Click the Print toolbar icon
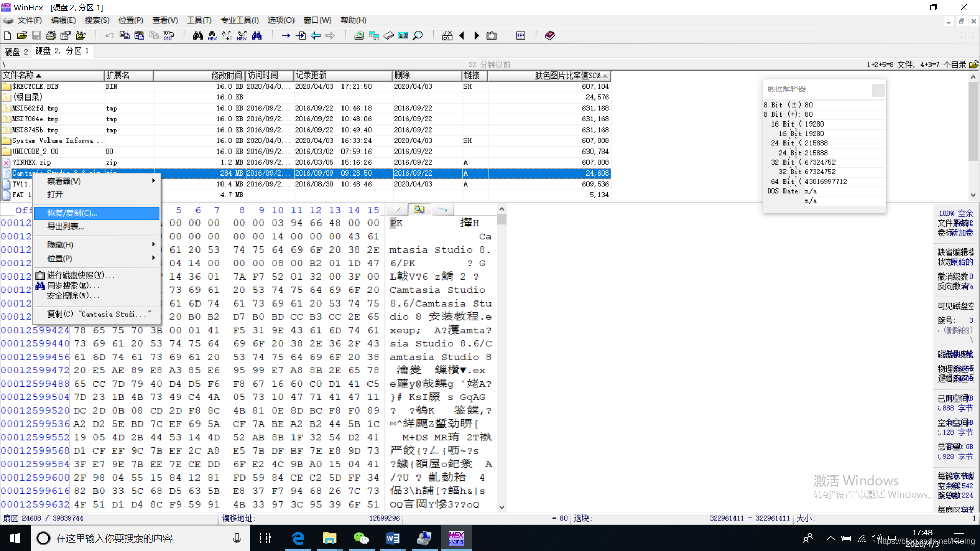 click(x=51, y=36)
